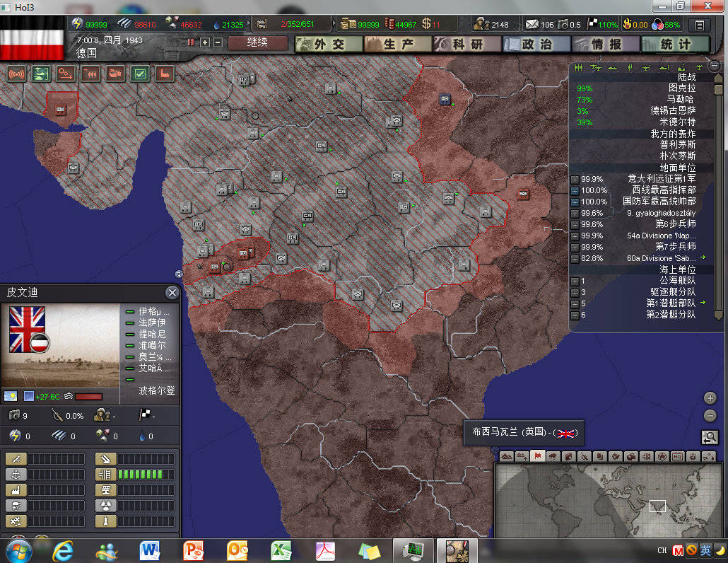Toggle naval combat filter in outliner

[x=664, y=68]
